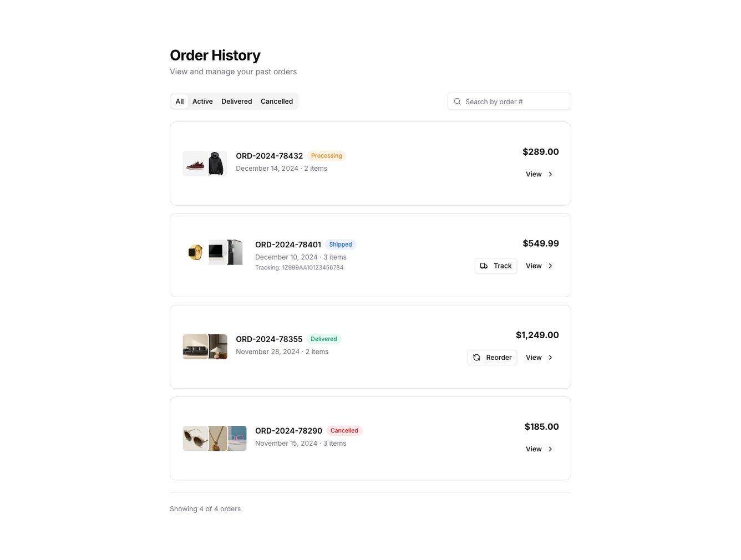Show only Delivered orders
Viewport: 741px width, 560px height.
237,101
